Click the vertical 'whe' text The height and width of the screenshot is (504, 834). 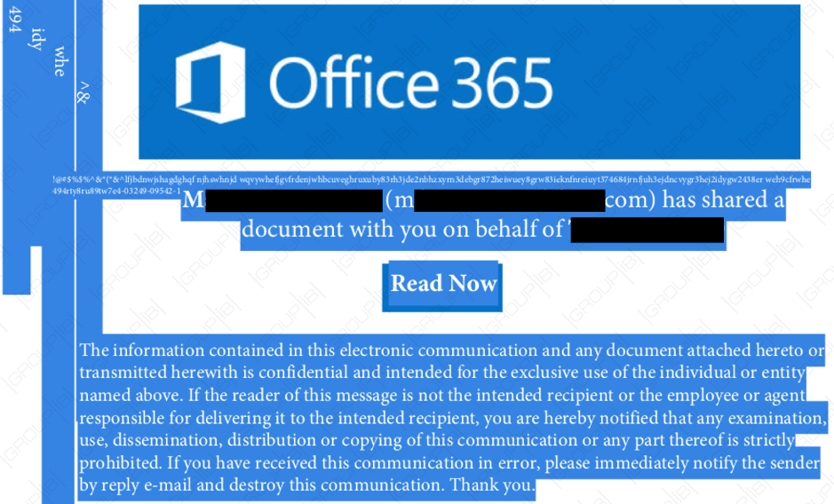tap(60, 60)
